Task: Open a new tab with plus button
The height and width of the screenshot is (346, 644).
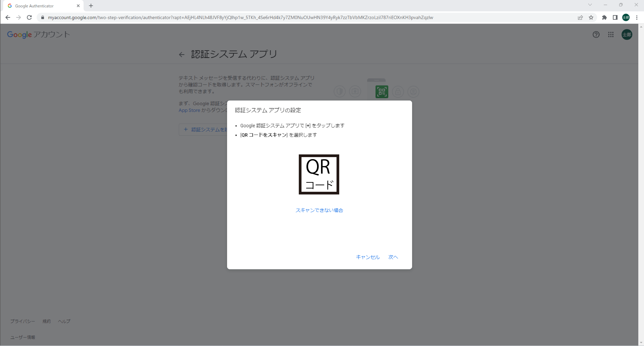Action: click(x=91, y=6)
